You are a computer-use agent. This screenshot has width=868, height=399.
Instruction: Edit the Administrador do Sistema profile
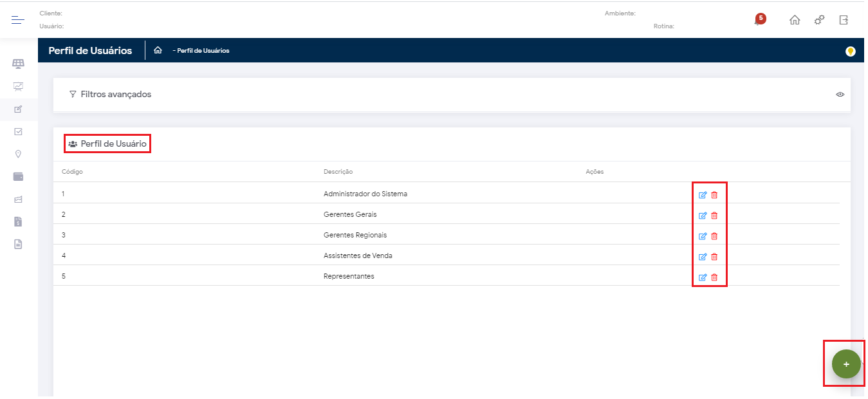click(703, 195)
